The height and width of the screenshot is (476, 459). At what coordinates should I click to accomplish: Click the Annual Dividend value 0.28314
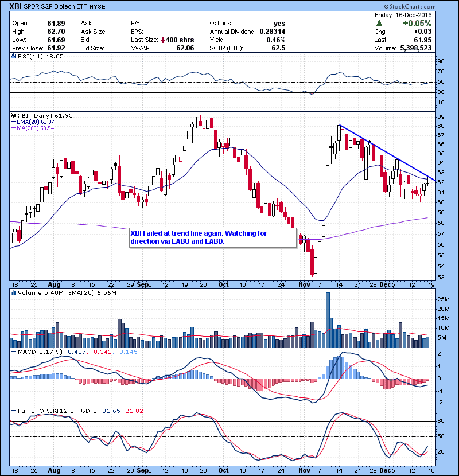click(272, 32)
